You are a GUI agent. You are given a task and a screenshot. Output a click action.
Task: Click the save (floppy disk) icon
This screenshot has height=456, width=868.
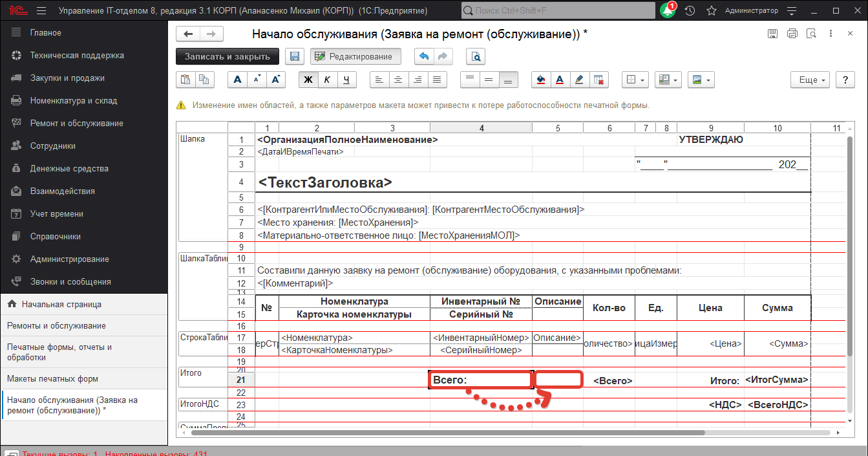[x=295, y=57]
